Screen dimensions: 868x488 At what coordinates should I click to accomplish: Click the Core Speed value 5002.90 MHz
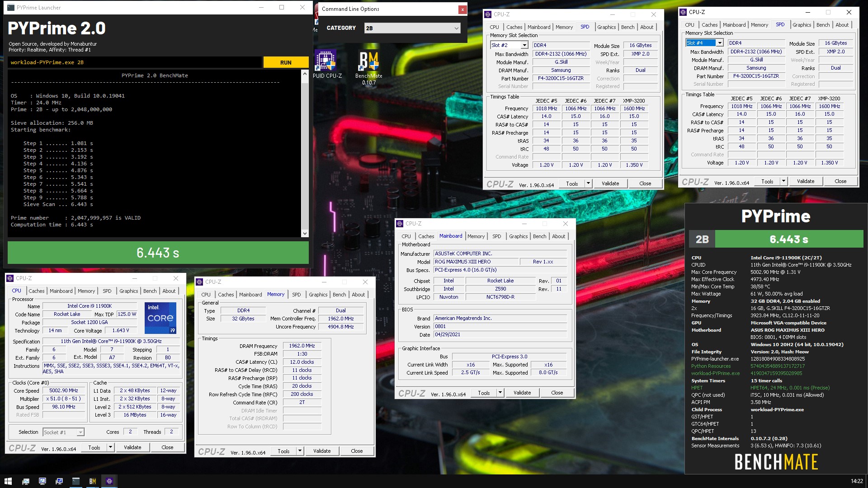(64, 390)
